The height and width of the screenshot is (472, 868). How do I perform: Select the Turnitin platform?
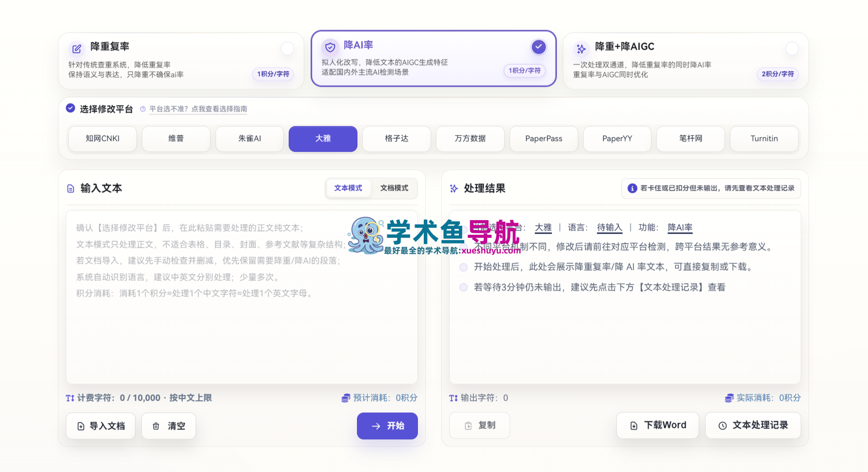pyautogui.click(x=764, y=139)
